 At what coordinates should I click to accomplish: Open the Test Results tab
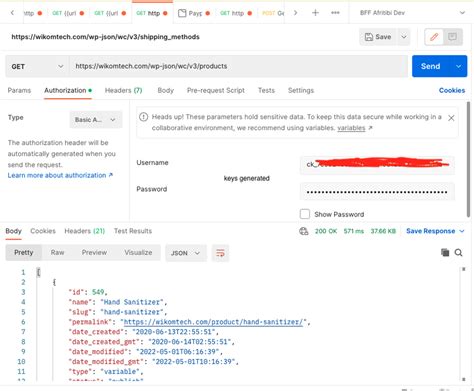click(x=133, y=231)
